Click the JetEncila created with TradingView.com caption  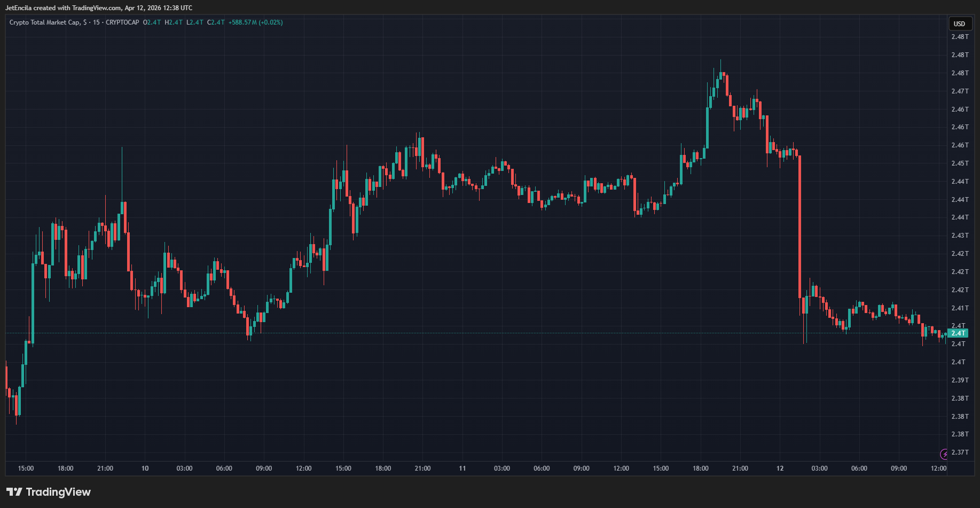(99, 8)
